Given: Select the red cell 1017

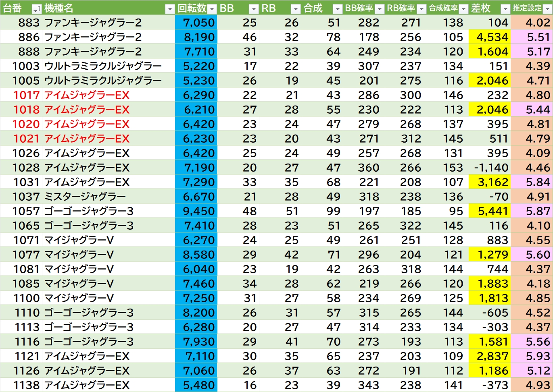Looking at the screenshot, I should click(21, 95).
